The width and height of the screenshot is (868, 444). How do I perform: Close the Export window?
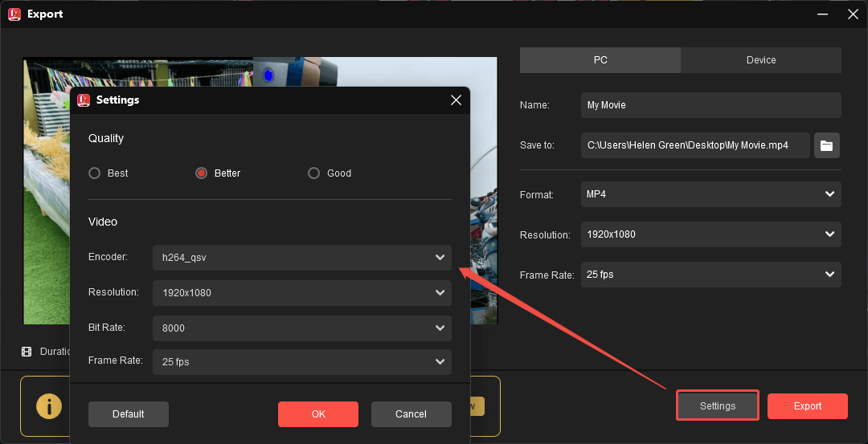tap(853, 14)
